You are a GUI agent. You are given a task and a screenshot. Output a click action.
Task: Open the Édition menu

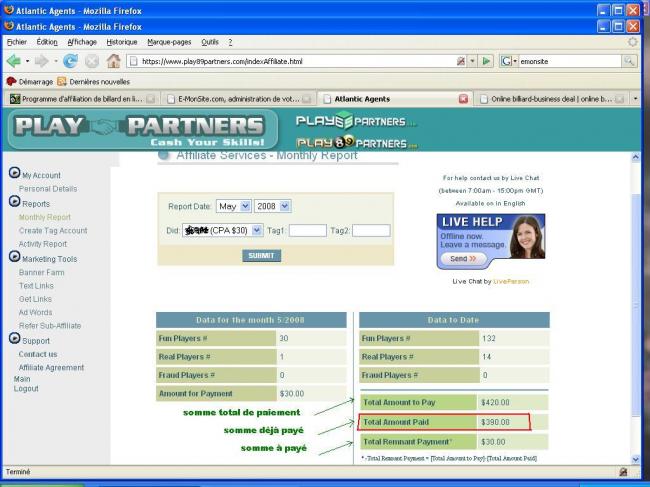47,42
